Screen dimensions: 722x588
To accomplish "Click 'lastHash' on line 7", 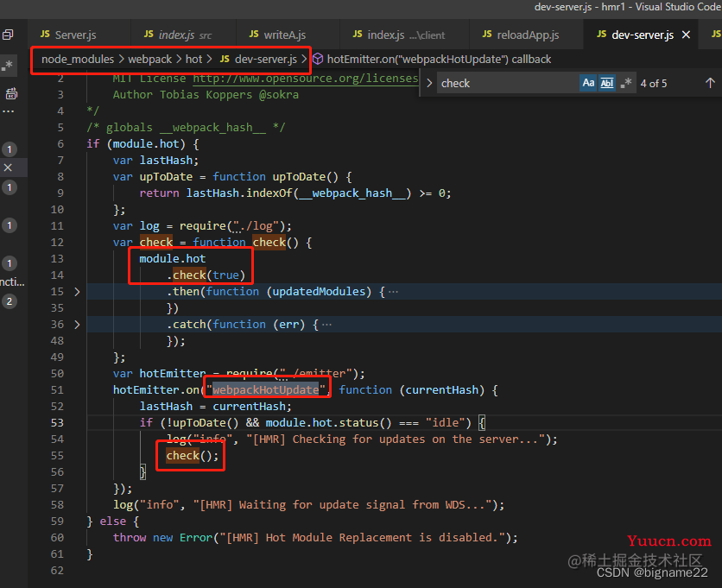I will [x=166, y=161].
